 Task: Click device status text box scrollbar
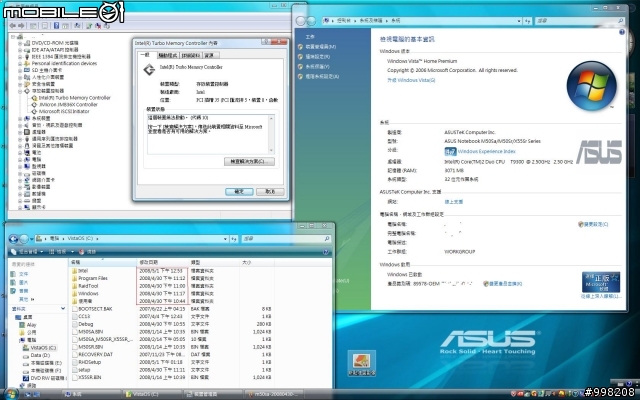click(271, 134)
